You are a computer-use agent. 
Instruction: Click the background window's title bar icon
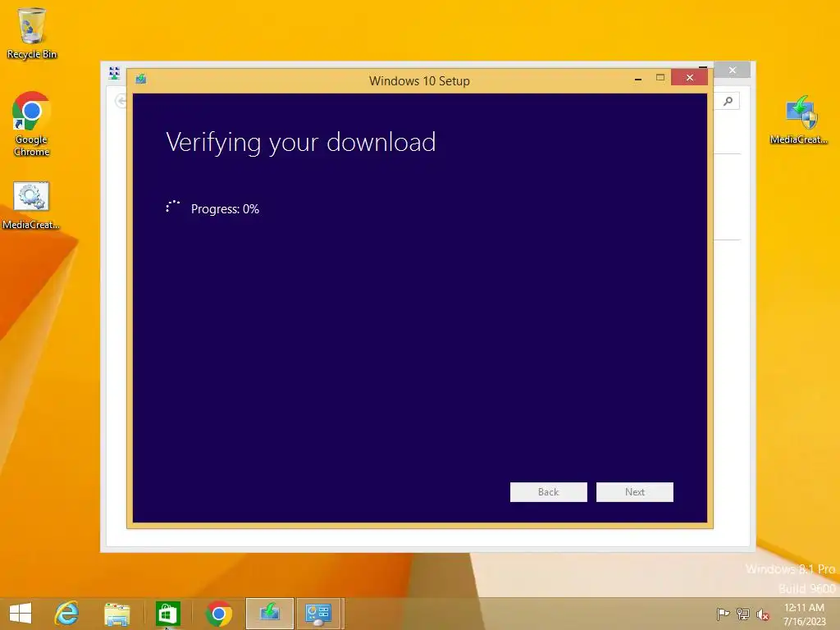tap(114, 73)
